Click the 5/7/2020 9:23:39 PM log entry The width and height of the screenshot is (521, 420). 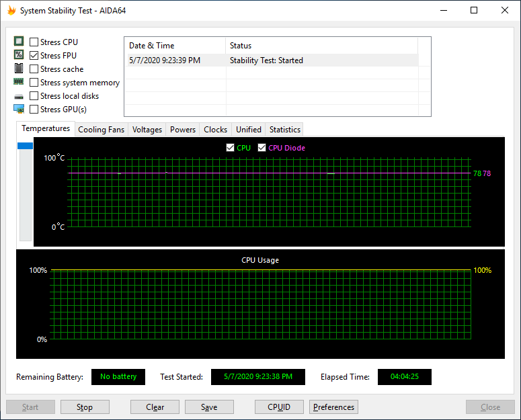(165, 60)
